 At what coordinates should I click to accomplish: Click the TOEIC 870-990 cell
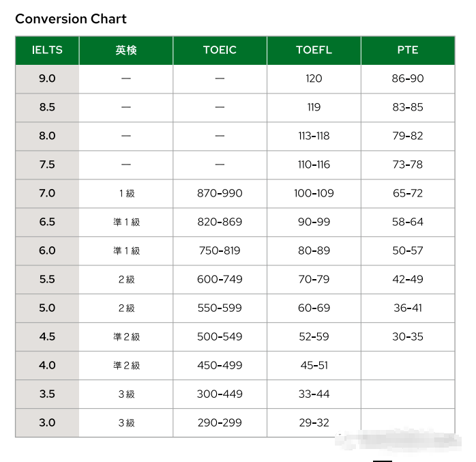pos(220,193)
